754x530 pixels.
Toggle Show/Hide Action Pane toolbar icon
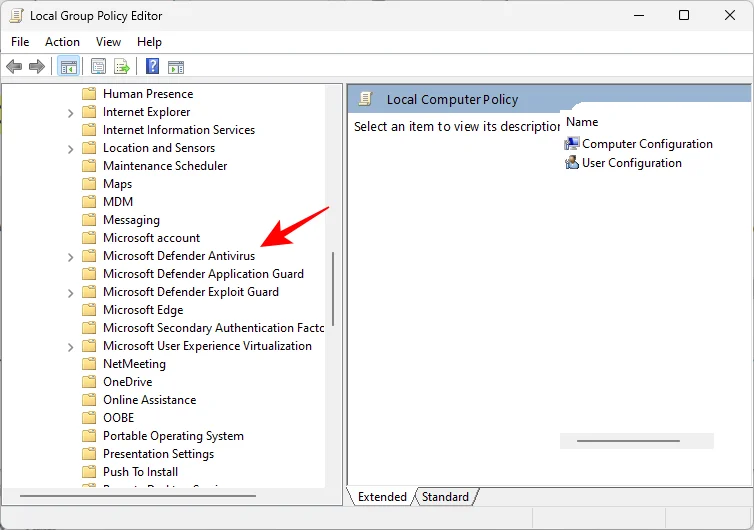coord(176,67)
